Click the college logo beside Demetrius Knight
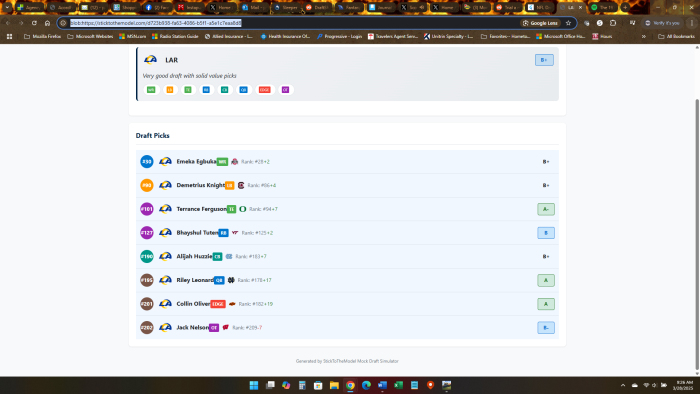 [241, 185]
